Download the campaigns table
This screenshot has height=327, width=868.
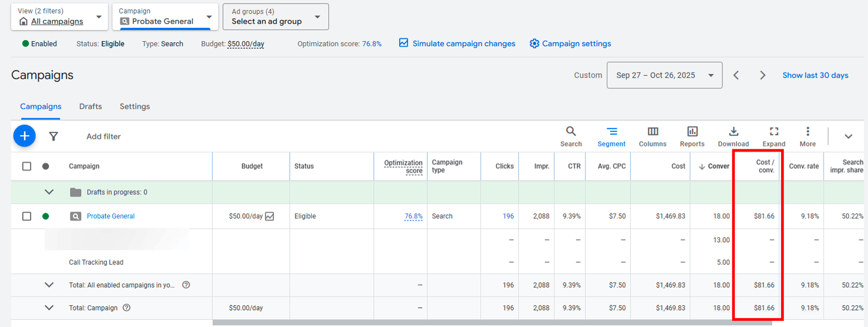733,136
